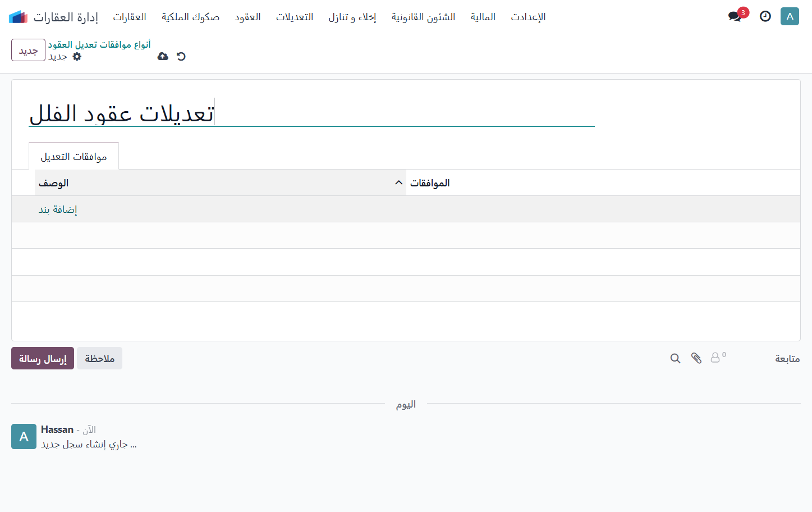Screen dimensions: 812x512
Task: Discard changes with the undo arrow icon
Action: 181,56
